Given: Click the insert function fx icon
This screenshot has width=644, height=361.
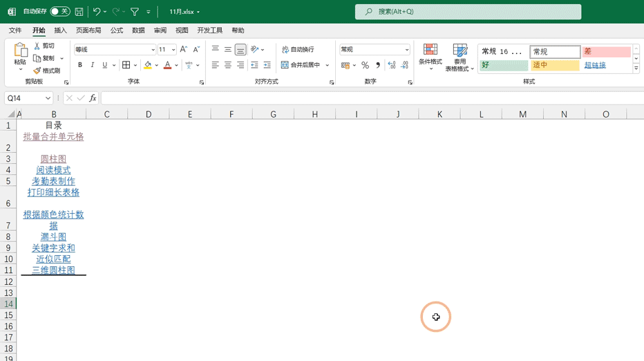Looking at the screenshot, I should [x=93, y=98].
